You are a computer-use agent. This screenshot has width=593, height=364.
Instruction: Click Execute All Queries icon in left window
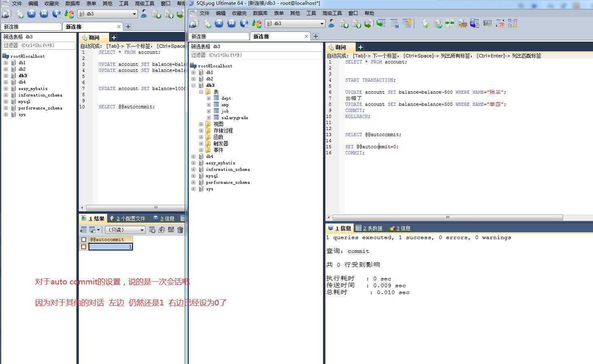tap(44, 14)
